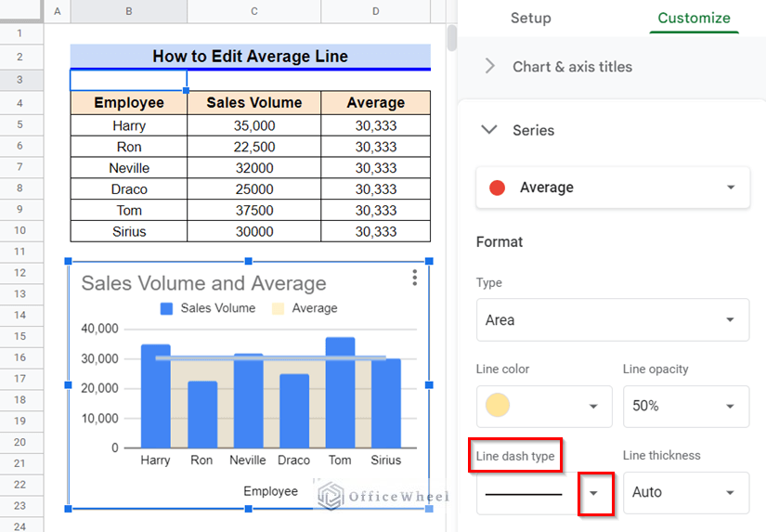The width and height of the screenshot is (766, 532).
Task: Switch to the Setup tab
Action: [x=530, y=18]
